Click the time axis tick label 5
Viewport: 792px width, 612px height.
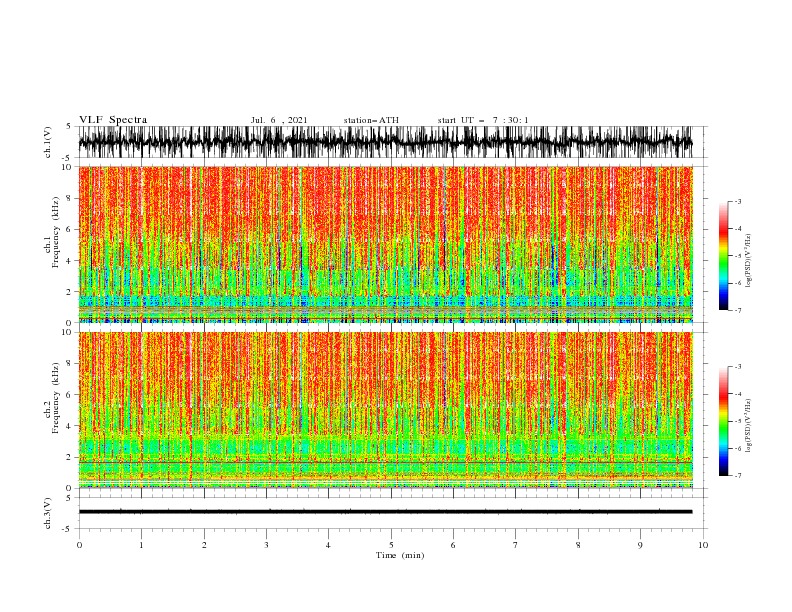391,545
